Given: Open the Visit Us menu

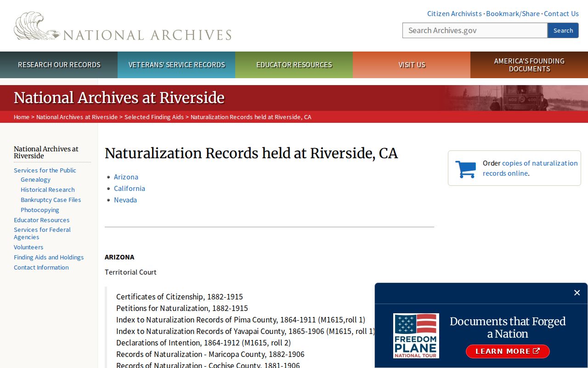Looking at the screenshot, I should [x=412, y=65].
